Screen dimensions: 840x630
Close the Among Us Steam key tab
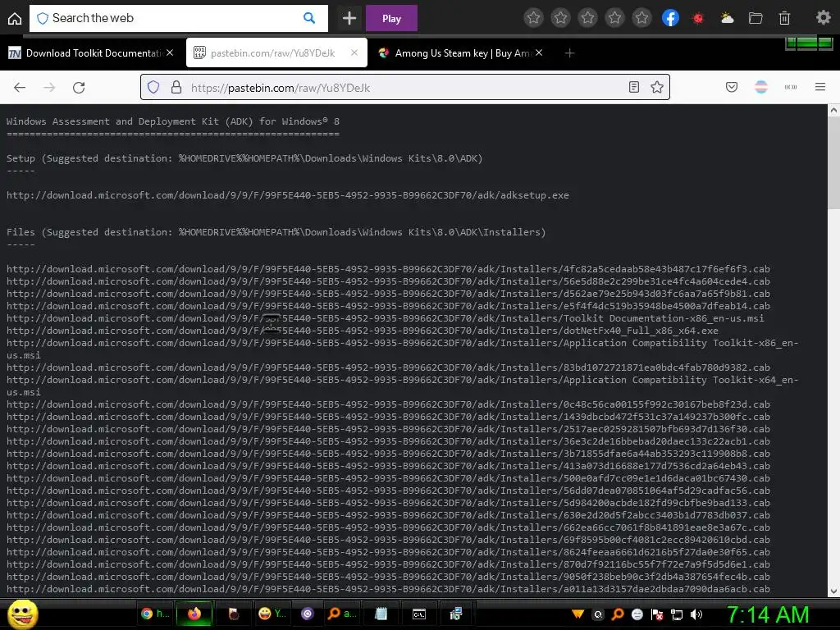coord(539,52)
